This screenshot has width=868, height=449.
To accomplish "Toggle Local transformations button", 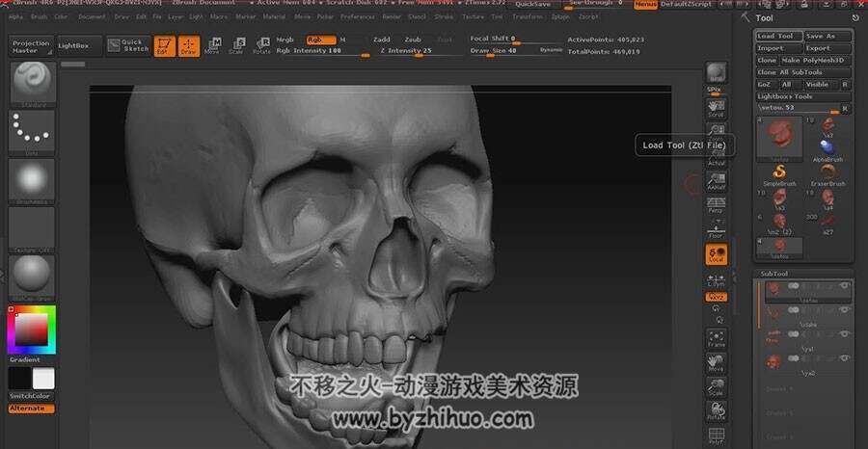I will point(717,254).
